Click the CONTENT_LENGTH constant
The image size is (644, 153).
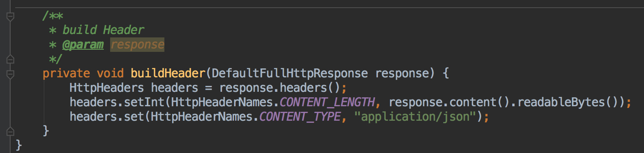pyautogui.click(x=327, y=102)
